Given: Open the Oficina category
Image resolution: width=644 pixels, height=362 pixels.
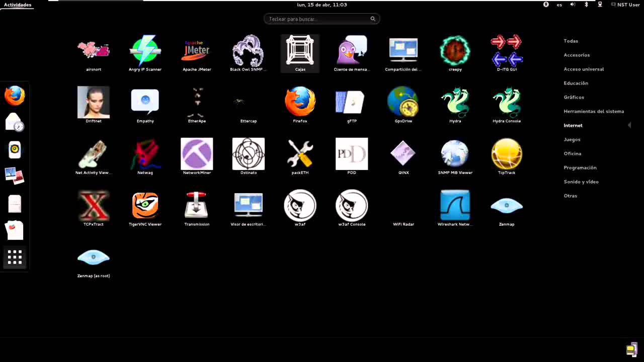Looking at the screenshot, I should (573, 153).
